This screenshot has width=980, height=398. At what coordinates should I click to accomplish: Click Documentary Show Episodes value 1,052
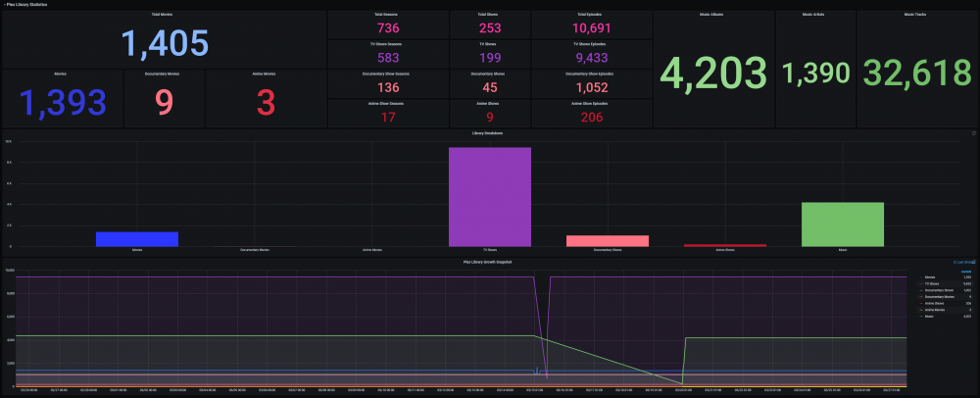(591, 87)
